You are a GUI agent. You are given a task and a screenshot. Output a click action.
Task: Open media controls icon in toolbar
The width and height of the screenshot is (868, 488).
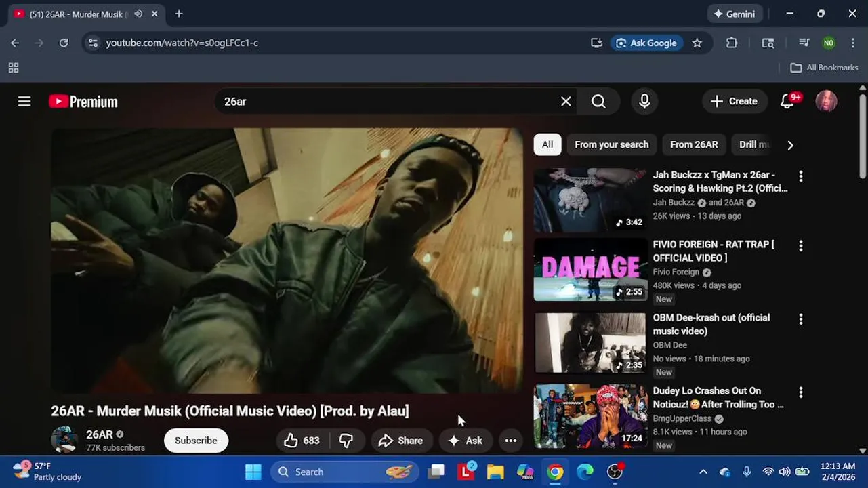(x=804, y=43)
